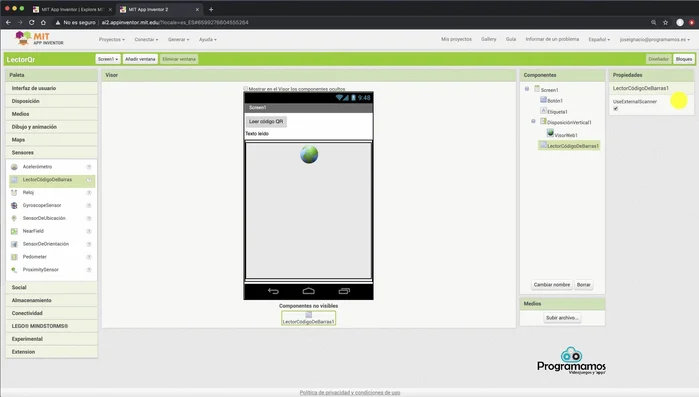699x397 pixels.
Task: Expand the Conectividad palette section
Action: (x=52, y=313)
